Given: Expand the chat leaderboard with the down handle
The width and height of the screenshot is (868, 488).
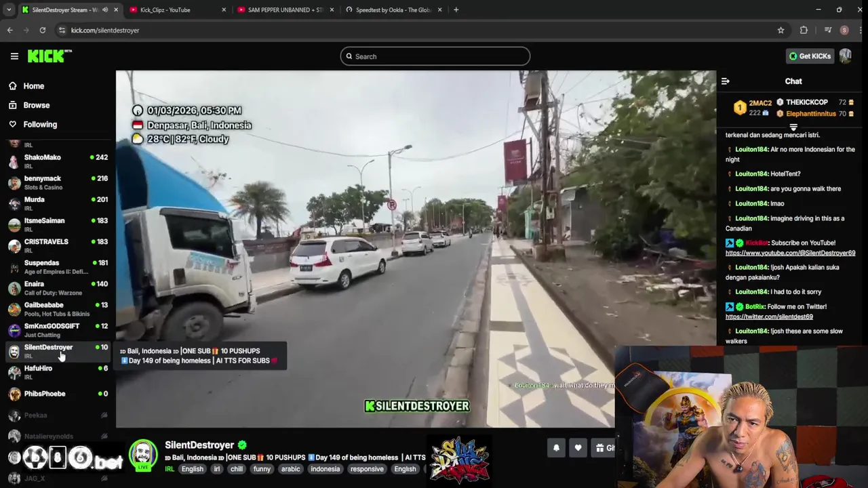Looking at the screenshot, I should pos(793,127).
